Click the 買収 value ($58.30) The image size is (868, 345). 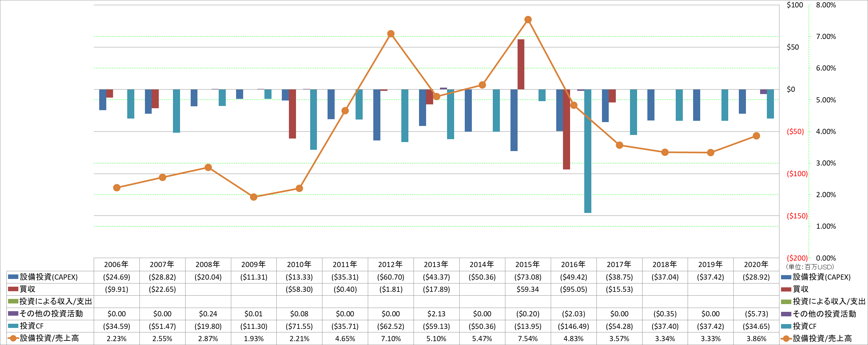pos(299,289)
